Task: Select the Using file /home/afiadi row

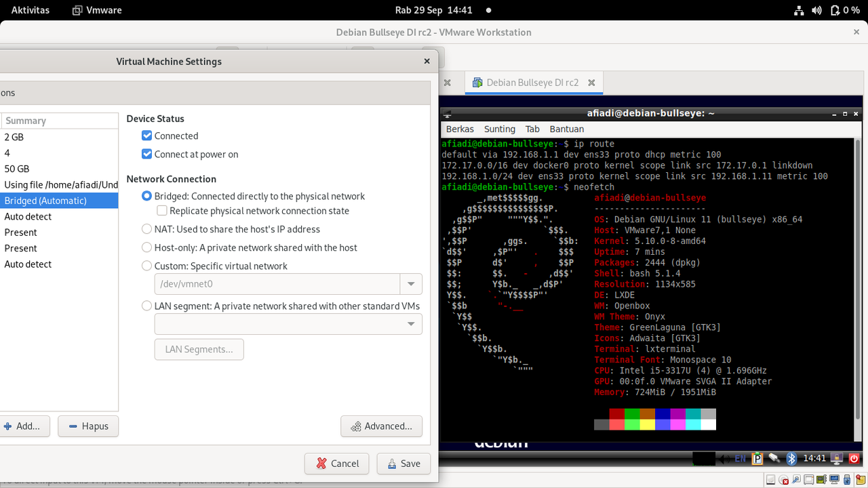Action: [x=59, y=184]
